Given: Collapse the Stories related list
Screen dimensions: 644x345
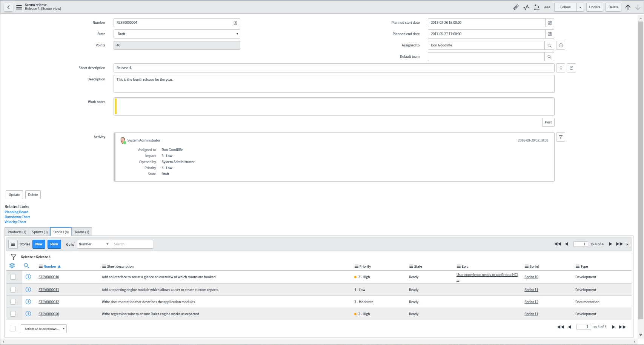Looking at the screenshot, I should (628, 244).
